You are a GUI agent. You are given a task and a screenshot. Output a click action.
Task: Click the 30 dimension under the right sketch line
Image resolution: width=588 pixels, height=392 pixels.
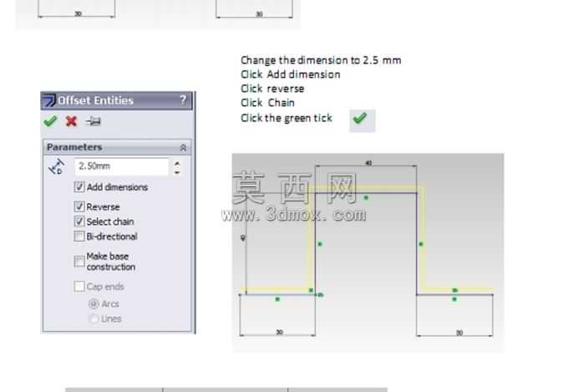(459, 333)
